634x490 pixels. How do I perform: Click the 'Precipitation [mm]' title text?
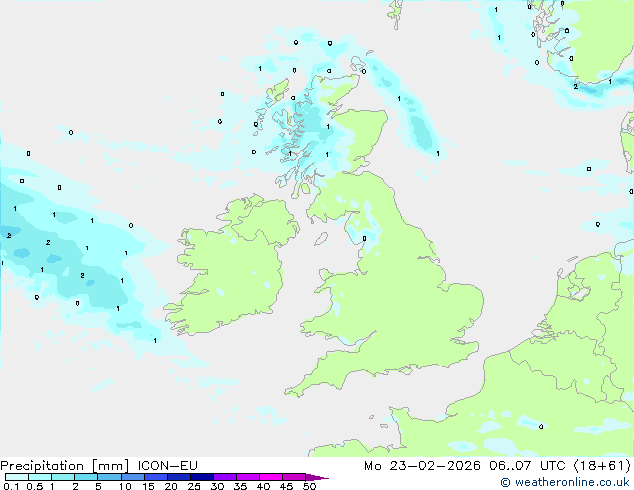point(65,466)
